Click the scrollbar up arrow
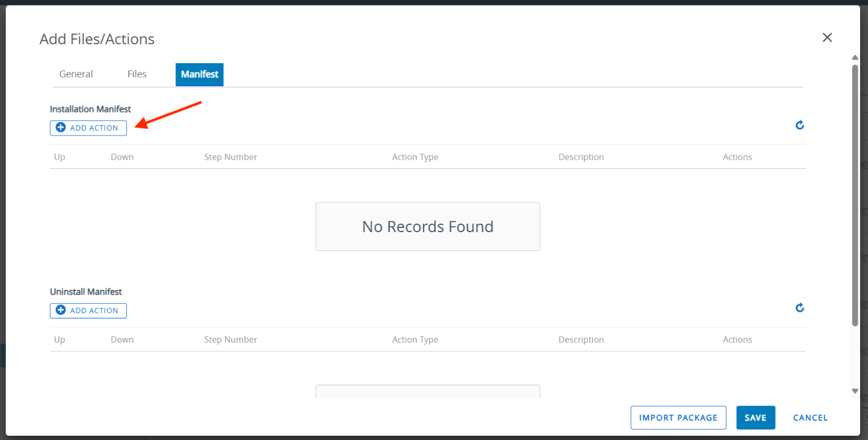 tap(855, 58)
